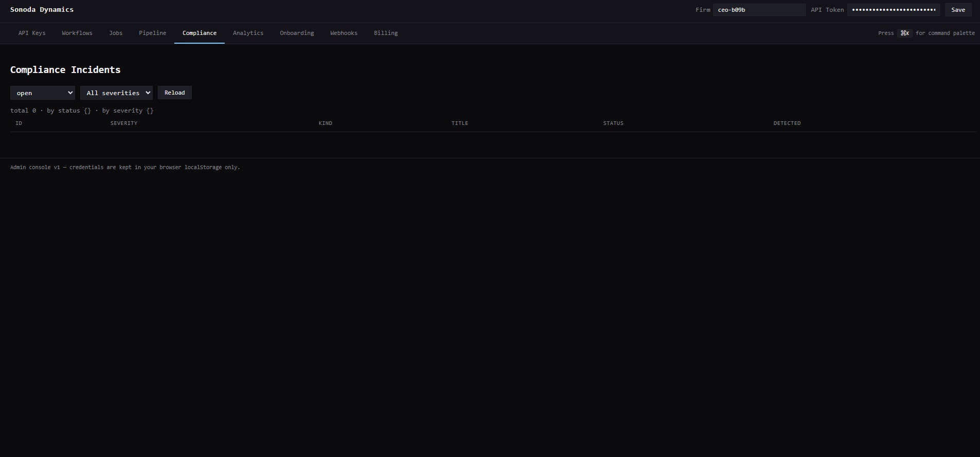Viewport: 980px width, 457px height.
Task: Save the firm and token credentials
Action: pyautogui.click(x=958, y=10)
